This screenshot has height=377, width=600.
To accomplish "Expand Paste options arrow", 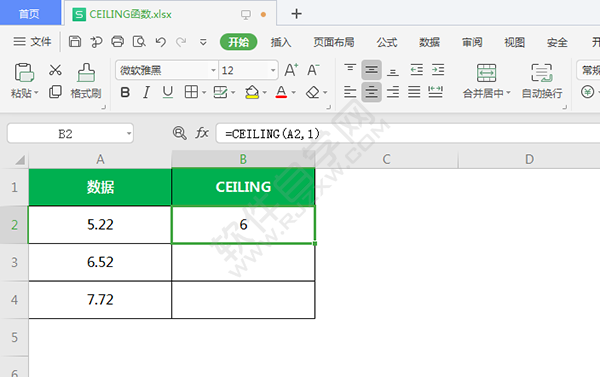I will pos(36,93).
